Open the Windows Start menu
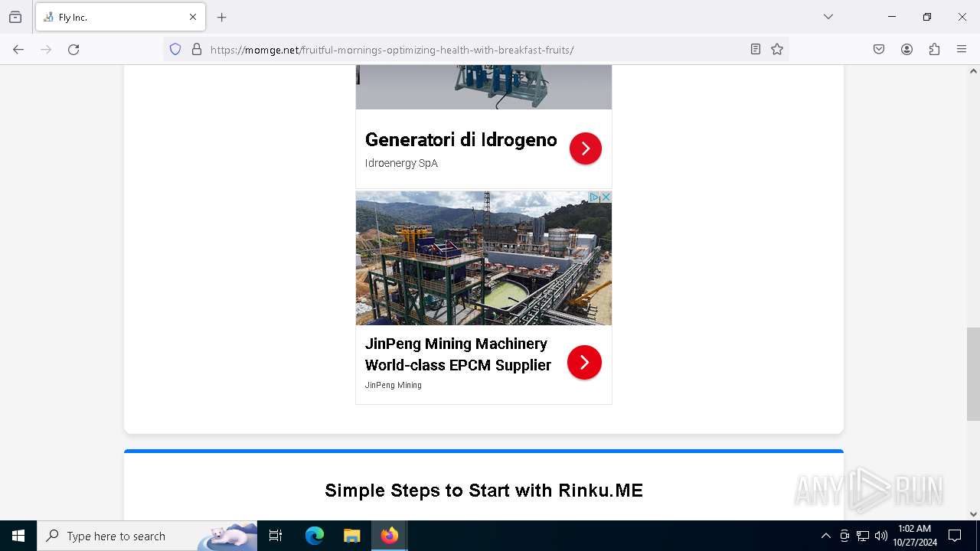Screen dimensions: 980x551 (18, 536)
